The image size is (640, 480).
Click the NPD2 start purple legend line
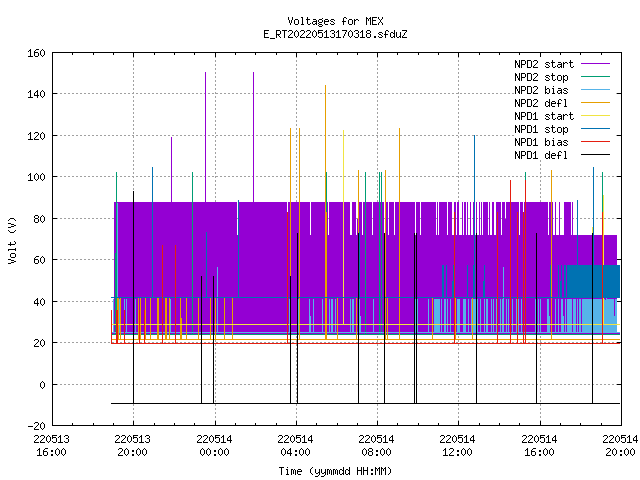(595, 64)
